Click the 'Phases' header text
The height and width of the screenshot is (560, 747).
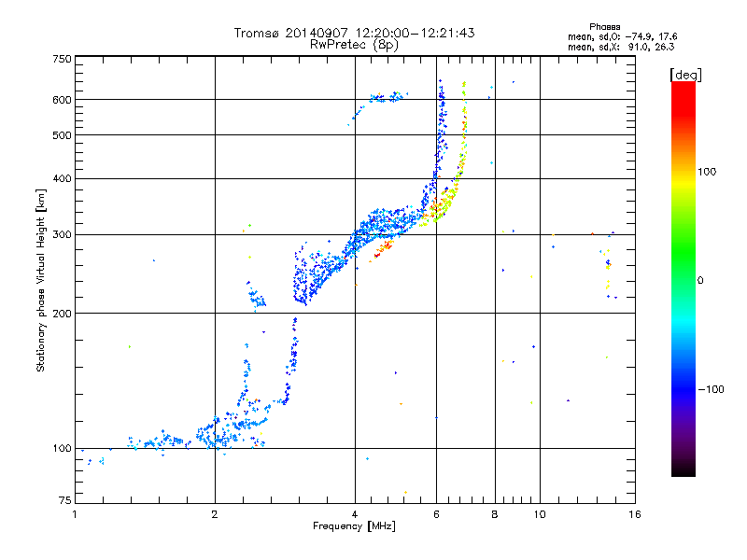click(604, 27)
